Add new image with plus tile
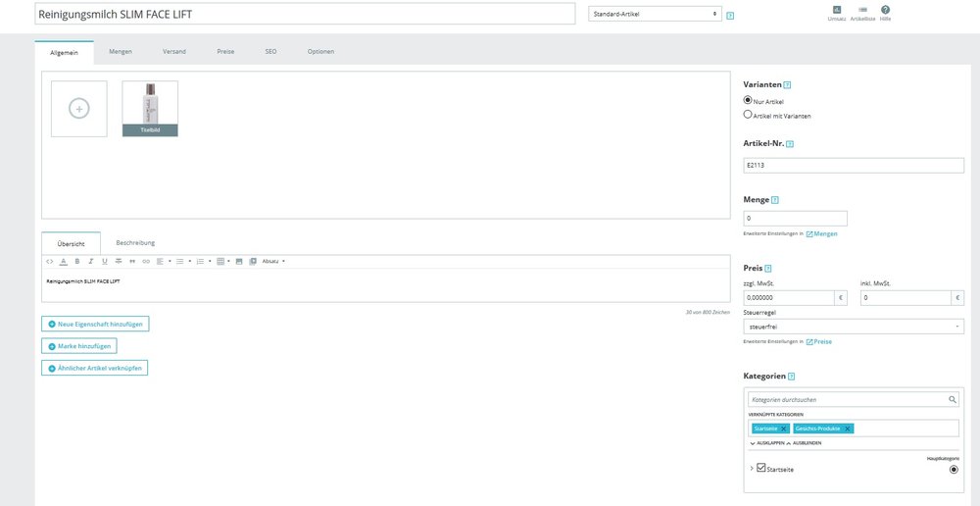Image resolution: width=980 pixels, height=506 pixels. 78,109
